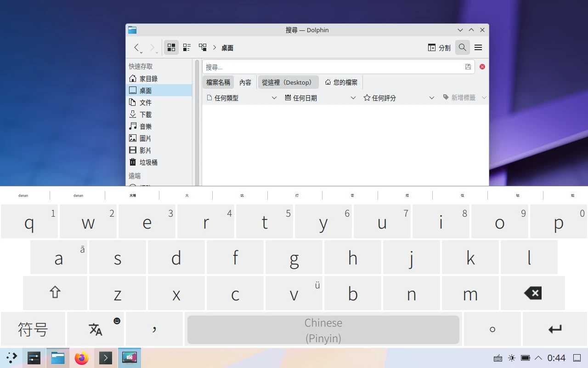Click into the 搜尋 search text field
Screen dimensions: 588x368
pos(333,67)
